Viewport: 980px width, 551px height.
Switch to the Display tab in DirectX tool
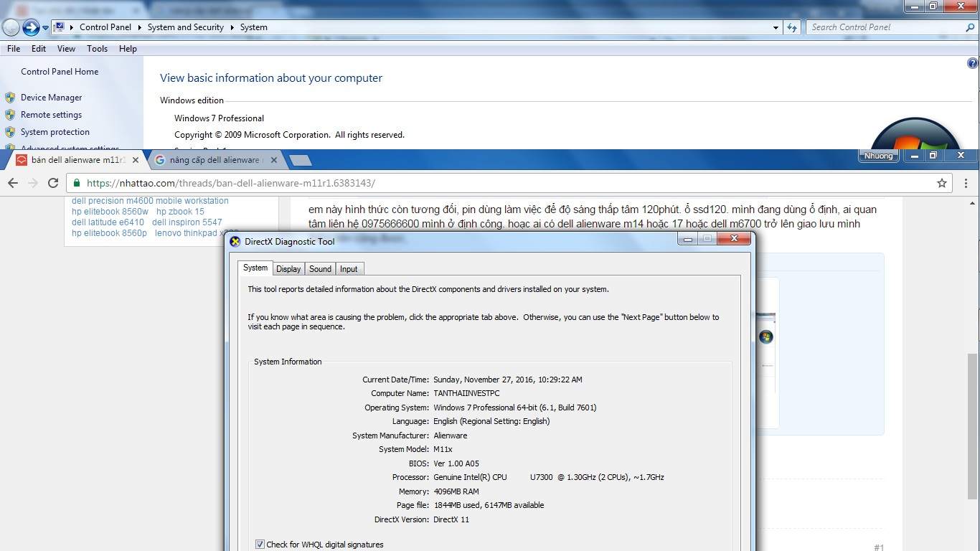point(288,269)
